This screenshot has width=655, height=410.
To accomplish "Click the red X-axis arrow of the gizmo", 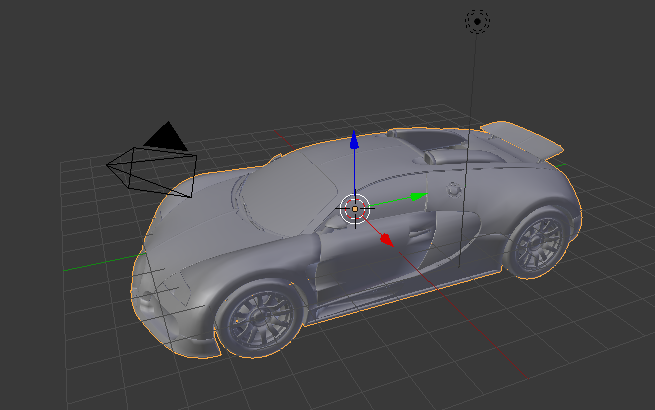I will [387, 240].
